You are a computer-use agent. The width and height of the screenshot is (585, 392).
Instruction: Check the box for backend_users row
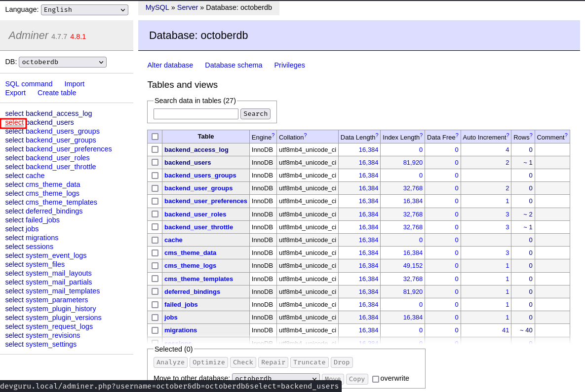pyautogui.click(x=155, y=162)
